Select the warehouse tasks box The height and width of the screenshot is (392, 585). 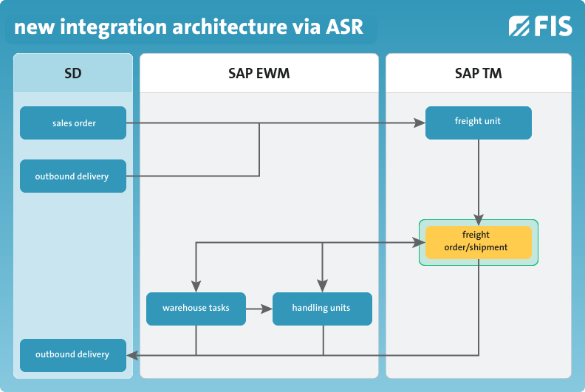coord(196,309)
